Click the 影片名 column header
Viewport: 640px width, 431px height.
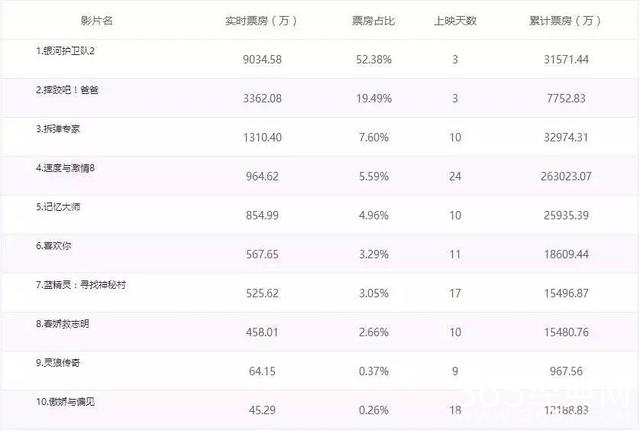99,20
